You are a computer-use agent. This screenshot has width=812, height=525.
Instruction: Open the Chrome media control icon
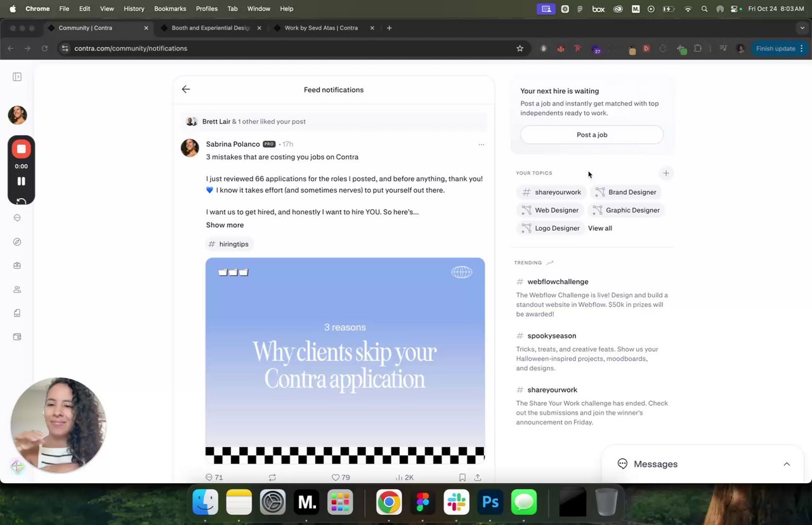click(723, 48)
